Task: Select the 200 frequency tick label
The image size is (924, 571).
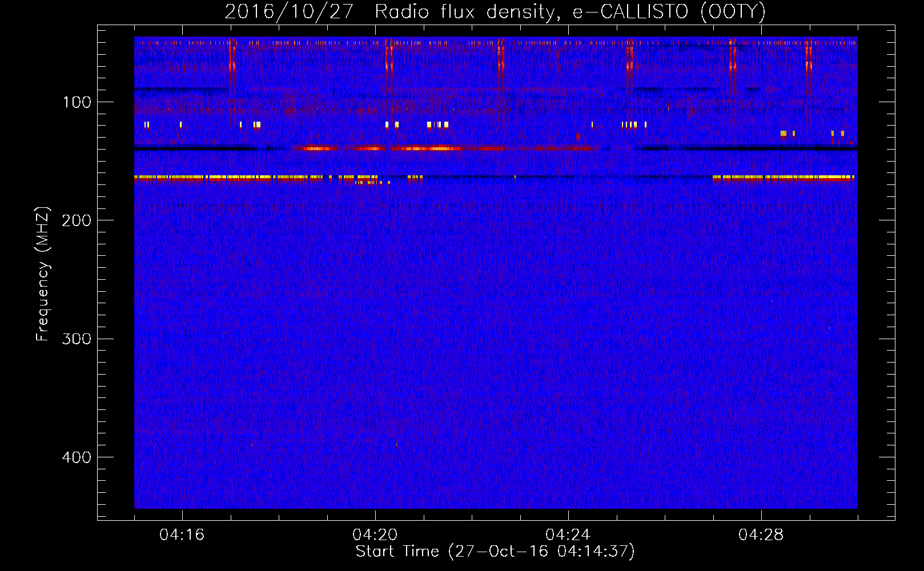Action: pyautogui.click(x=77, y=220)
